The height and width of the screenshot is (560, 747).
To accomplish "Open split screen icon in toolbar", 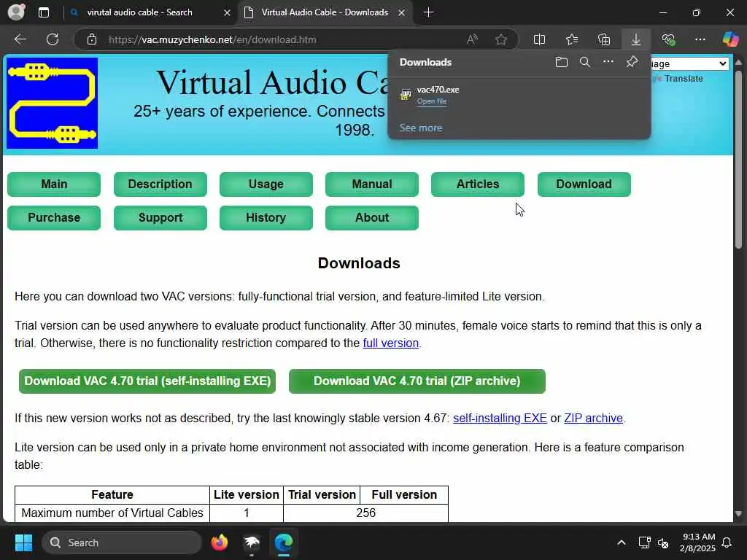I will click(539, 39).
